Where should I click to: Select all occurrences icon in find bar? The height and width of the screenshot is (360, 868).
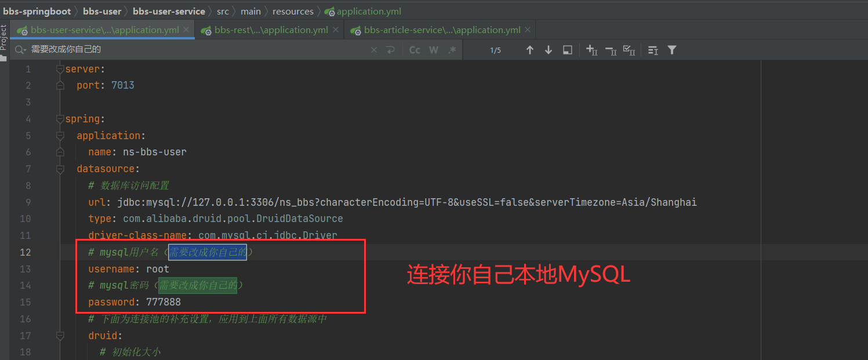pyautogui.click(x=629, y=50)
